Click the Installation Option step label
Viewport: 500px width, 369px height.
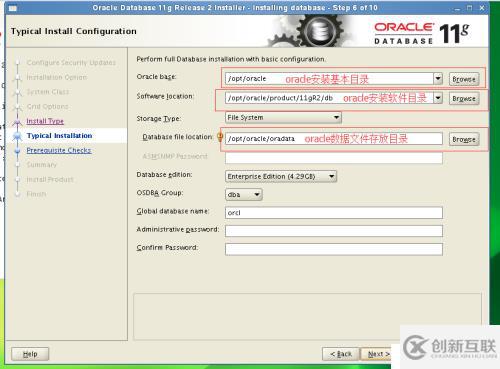click(57, 77)
